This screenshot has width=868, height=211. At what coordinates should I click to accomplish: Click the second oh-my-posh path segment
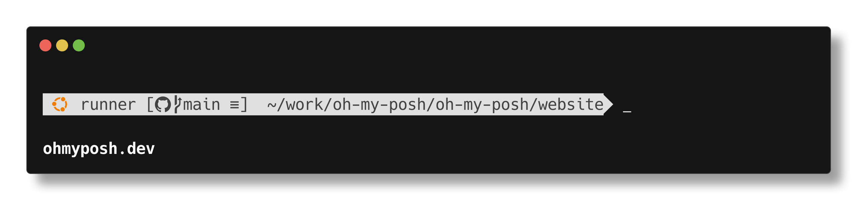pyautogui.click(x=482, y=105)
